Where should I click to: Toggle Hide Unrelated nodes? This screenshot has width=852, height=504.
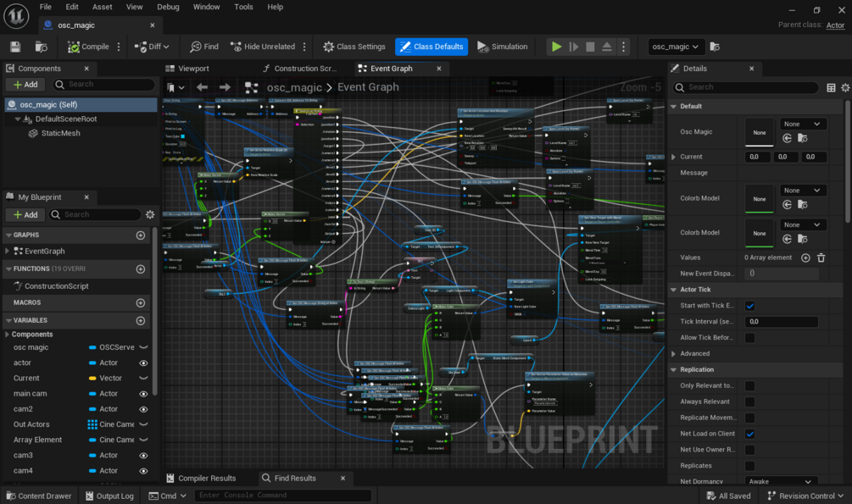(x=263, y=47)
